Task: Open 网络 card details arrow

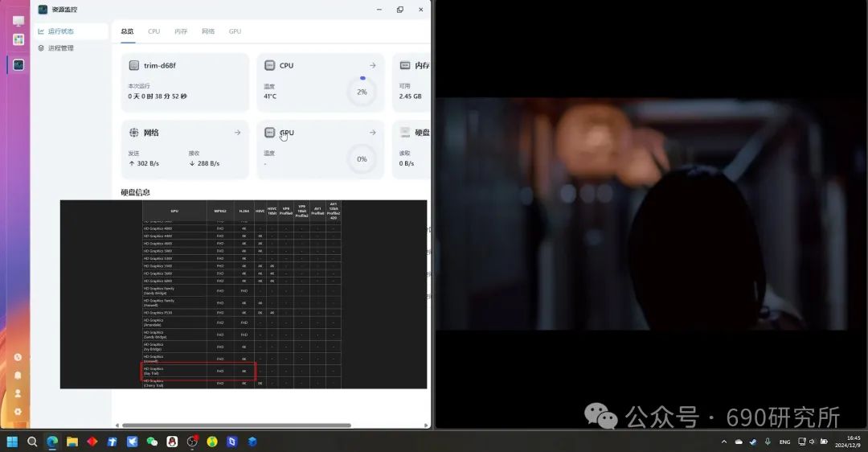Action: point(237,133)
